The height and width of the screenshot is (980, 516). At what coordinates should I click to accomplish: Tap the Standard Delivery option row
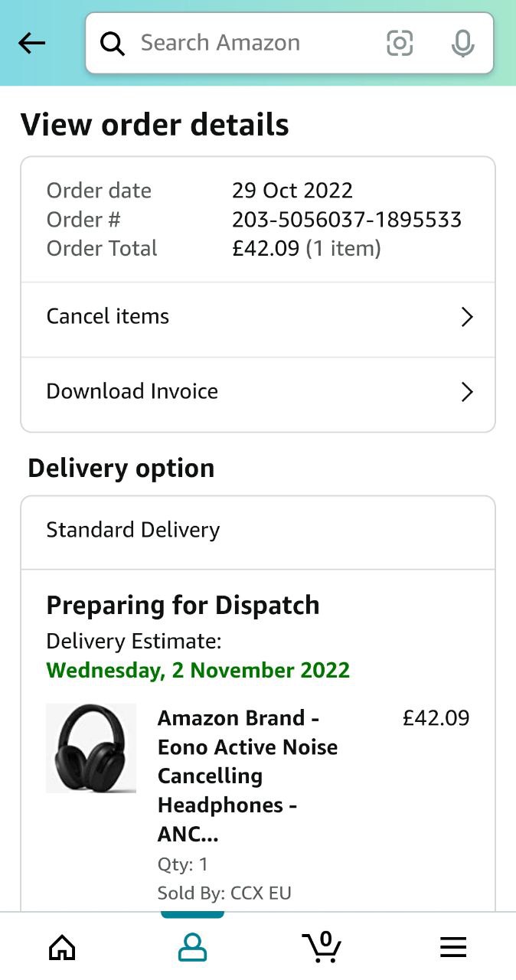(257, 531)
